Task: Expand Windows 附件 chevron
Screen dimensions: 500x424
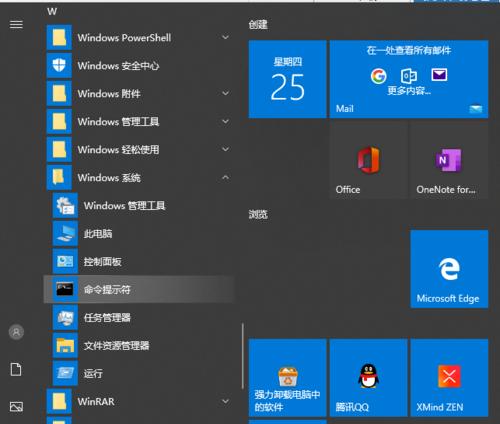Action: [226, 93]
